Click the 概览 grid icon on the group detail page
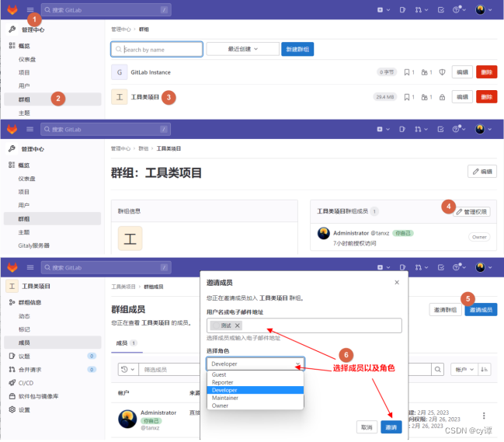Viewport: 504px width, 442px height. point(12,165)
